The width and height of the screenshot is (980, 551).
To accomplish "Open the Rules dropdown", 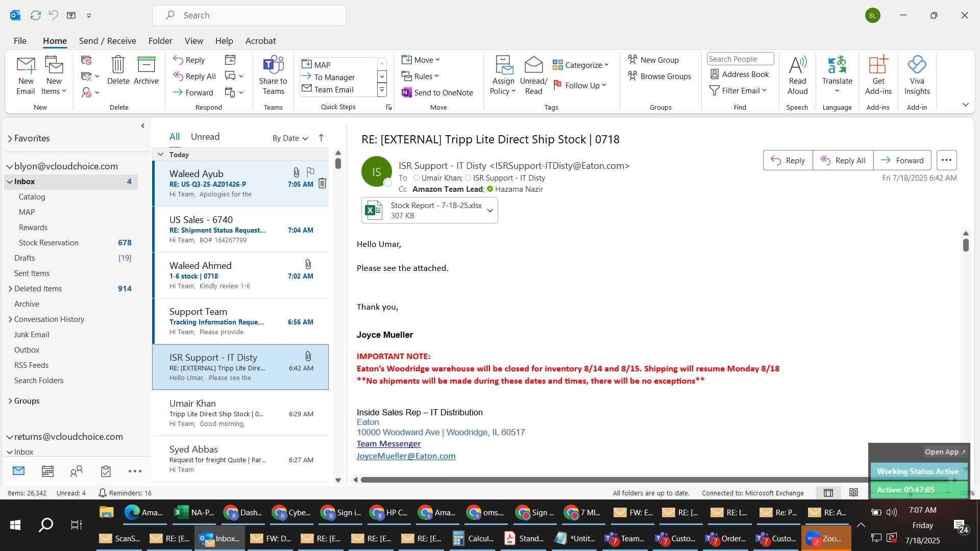I will [420, 77].
